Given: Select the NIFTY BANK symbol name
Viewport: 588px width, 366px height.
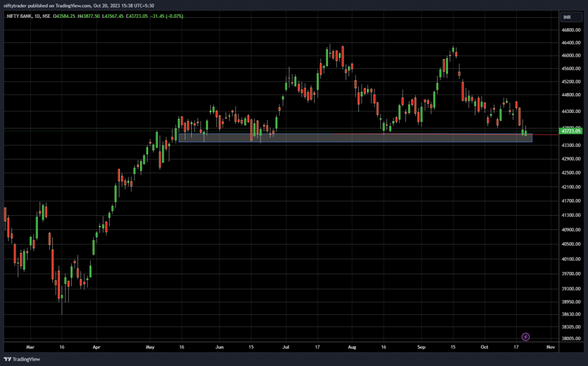Looking at the screenshot, I should coord(19,16).
